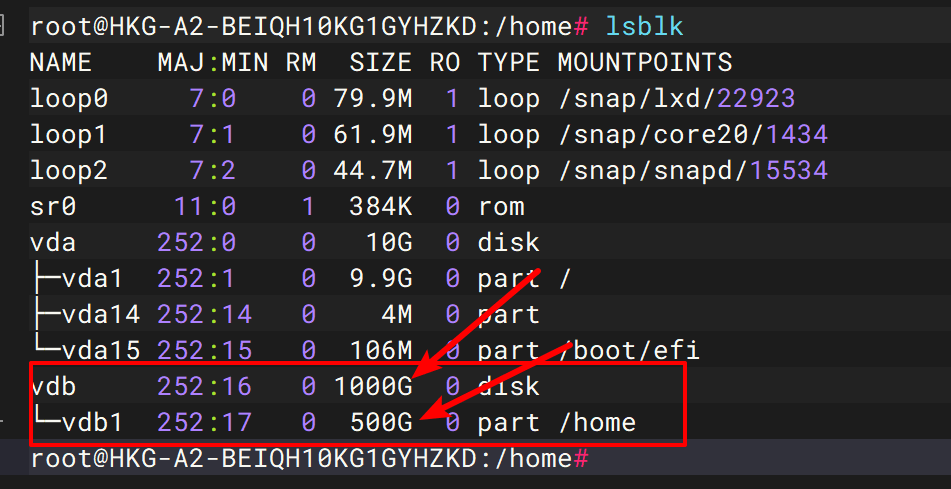This screenshot has width=951, height=489.
Task: Click the MOUNTPOINTS column header
Action: coord(644,63)
